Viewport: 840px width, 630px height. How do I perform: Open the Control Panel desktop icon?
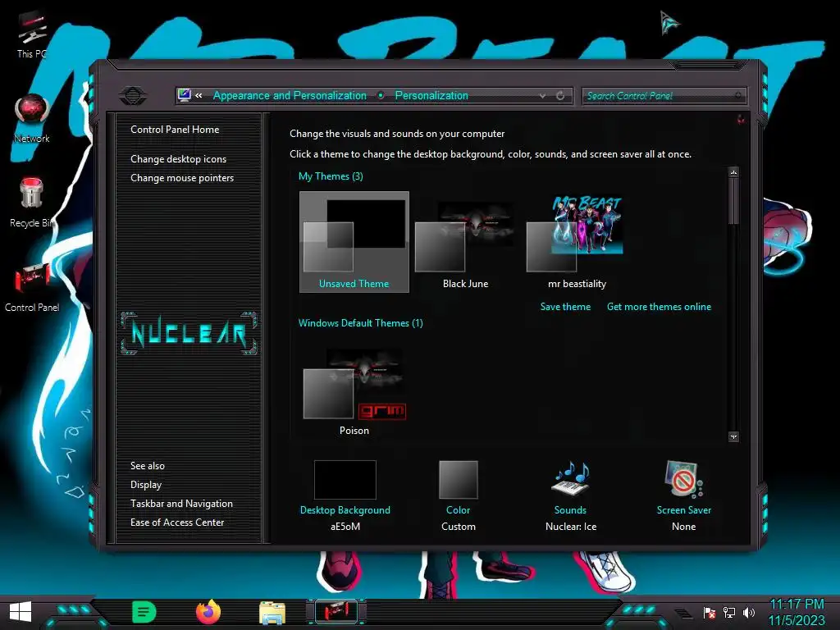pyautogui.click(x=32, y=287)
